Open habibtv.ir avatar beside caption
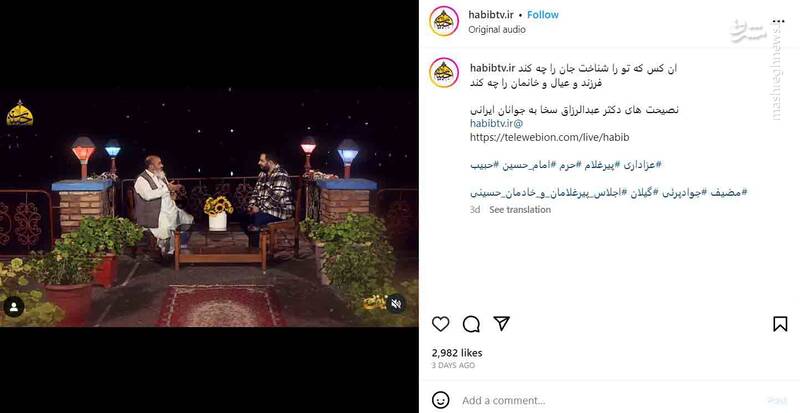Viewport: 800px width, 413px height. pyautogui.click(x=444, y=72)
